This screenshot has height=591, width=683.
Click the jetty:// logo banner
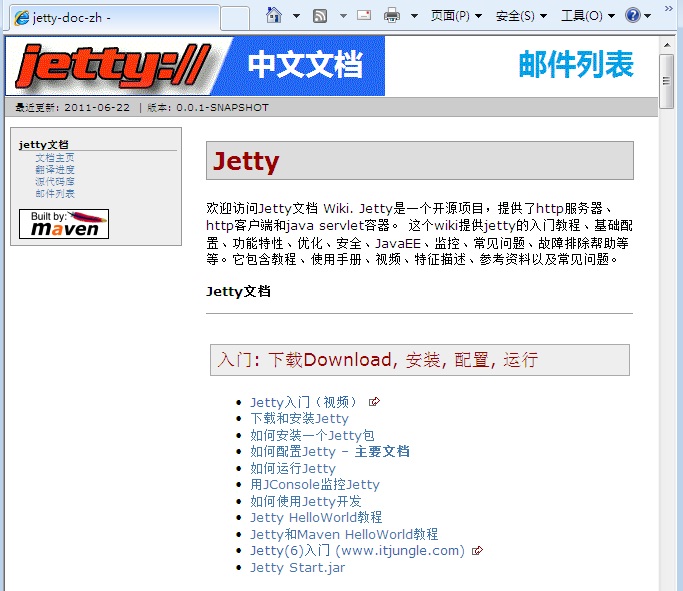click(x=195, y=66)
